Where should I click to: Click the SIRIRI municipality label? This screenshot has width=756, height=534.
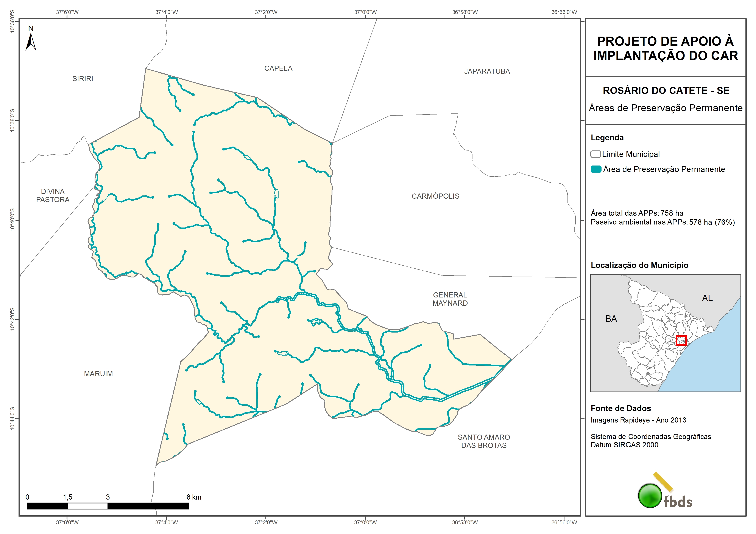coord(83,79)
